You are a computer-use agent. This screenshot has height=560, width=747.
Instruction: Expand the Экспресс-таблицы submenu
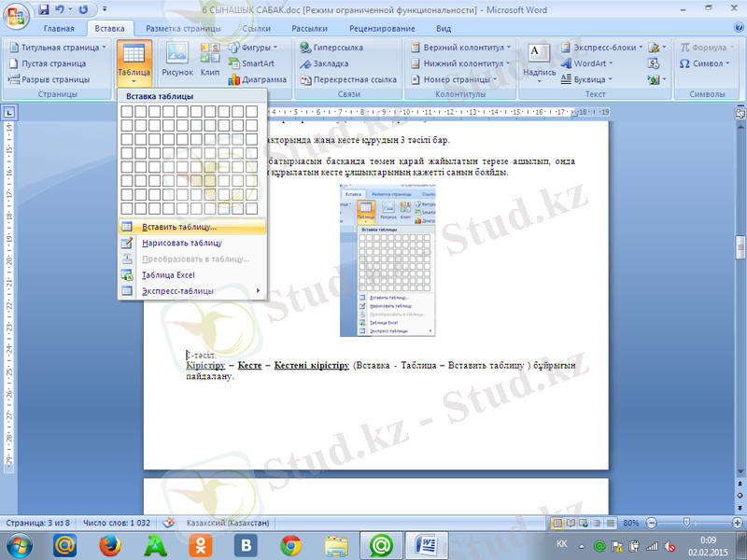(192, 291)
